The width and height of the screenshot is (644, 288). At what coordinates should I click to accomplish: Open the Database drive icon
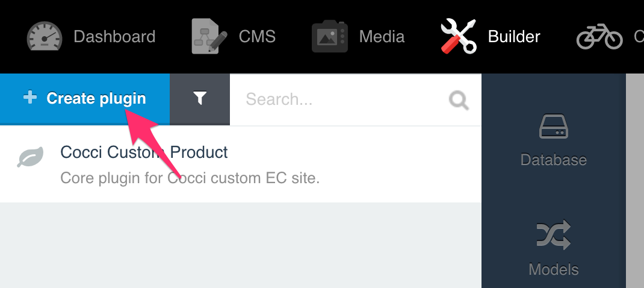(x=553, y=127)
